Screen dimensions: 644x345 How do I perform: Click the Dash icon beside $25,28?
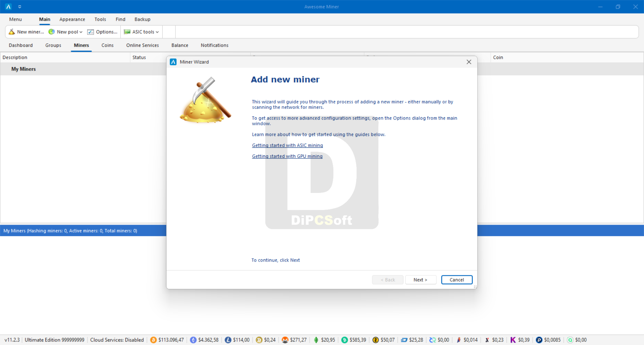click(x=404, y=340)
